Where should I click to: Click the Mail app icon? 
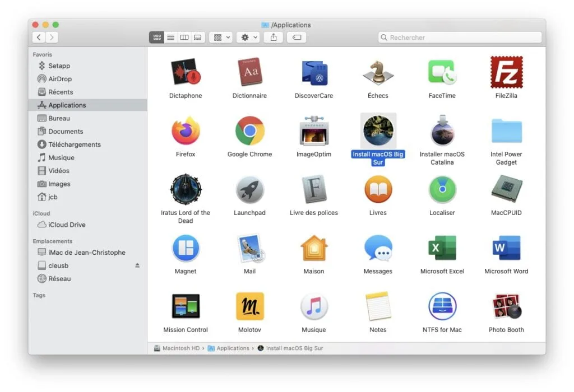[251, 248]
